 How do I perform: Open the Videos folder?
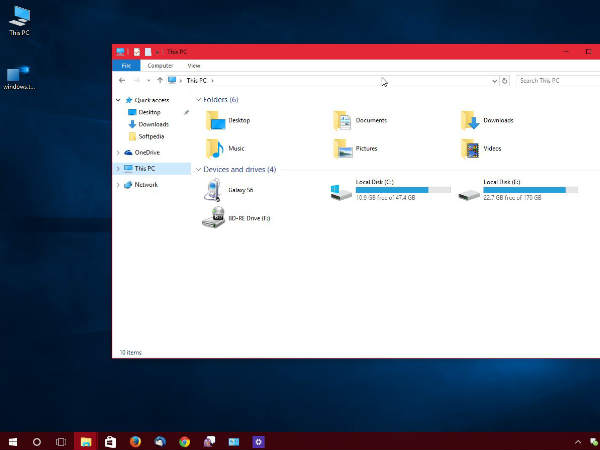pos(471,149)
